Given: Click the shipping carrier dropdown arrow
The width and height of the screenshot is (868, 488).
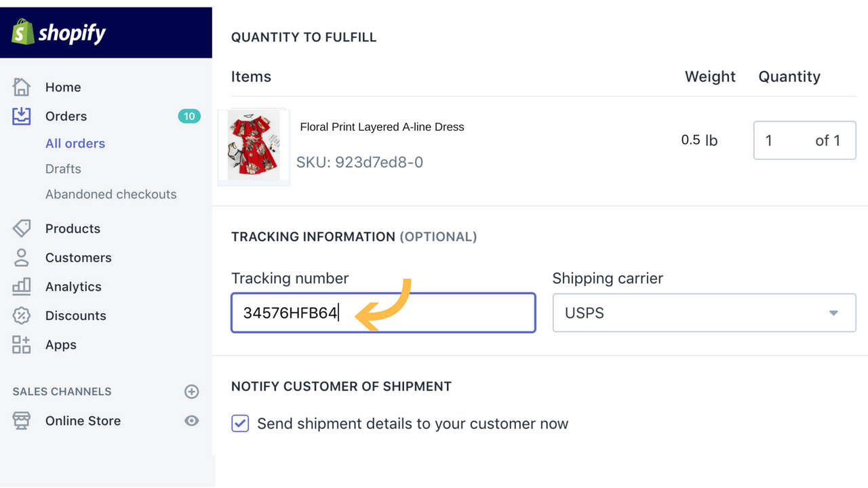Looking at the screenshot, I should pos(833,312).
